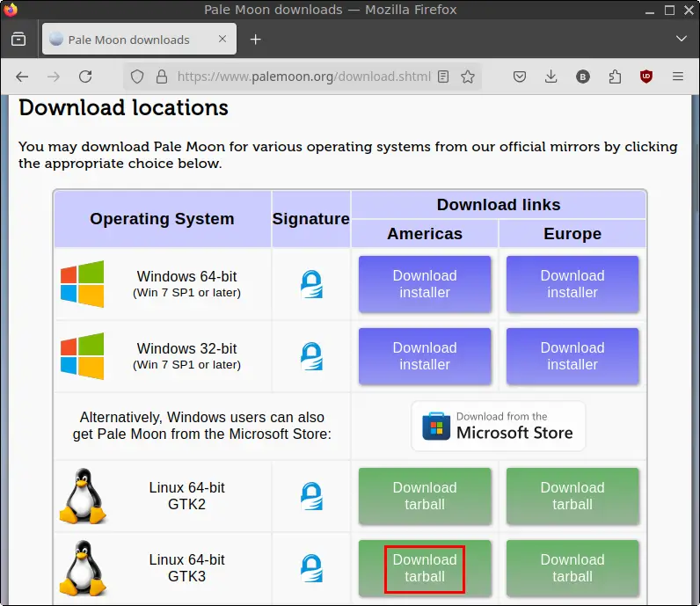Click the round B extension icon
The width and height of the screenshot is (700, 606).
click(582, 77)
